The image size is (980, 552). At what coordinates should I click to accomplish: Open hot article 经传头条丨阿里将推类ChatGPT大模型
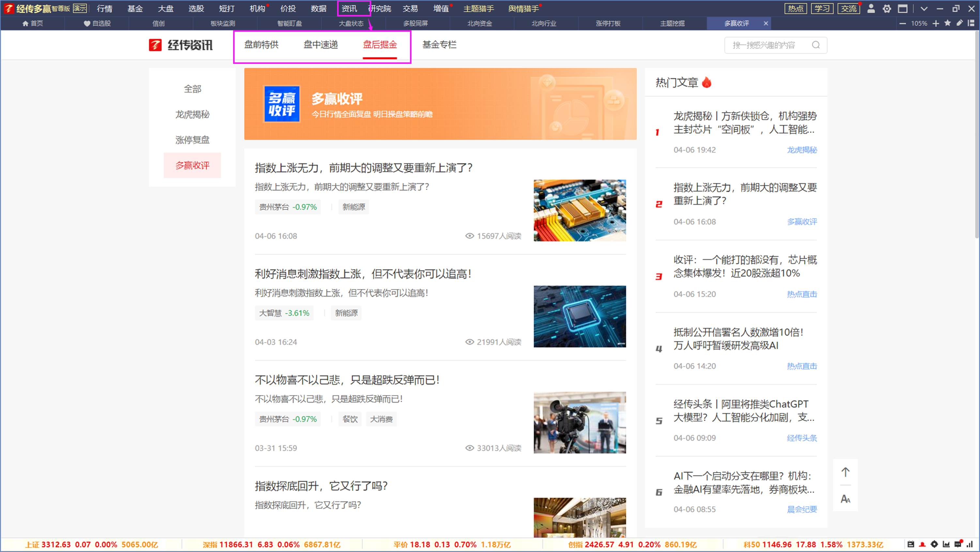click(744, 411)
